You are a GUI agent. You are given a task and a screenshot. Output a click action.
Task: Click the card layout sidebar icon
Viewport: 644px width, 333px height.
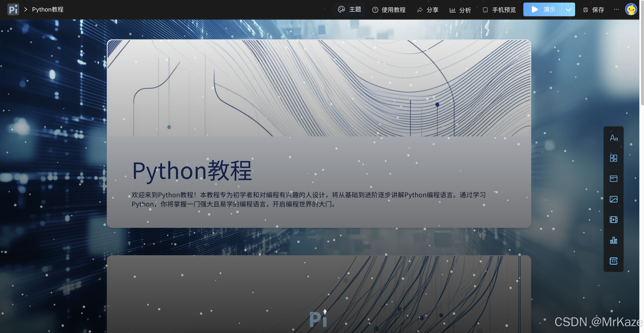613,179
